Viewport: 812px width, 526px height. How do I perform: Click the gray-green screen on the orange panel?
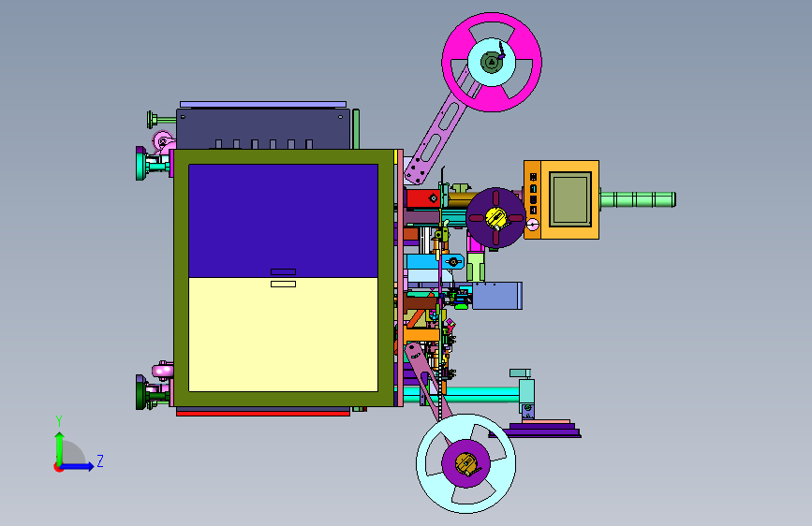pyautogui.click(x=570, y=199)
